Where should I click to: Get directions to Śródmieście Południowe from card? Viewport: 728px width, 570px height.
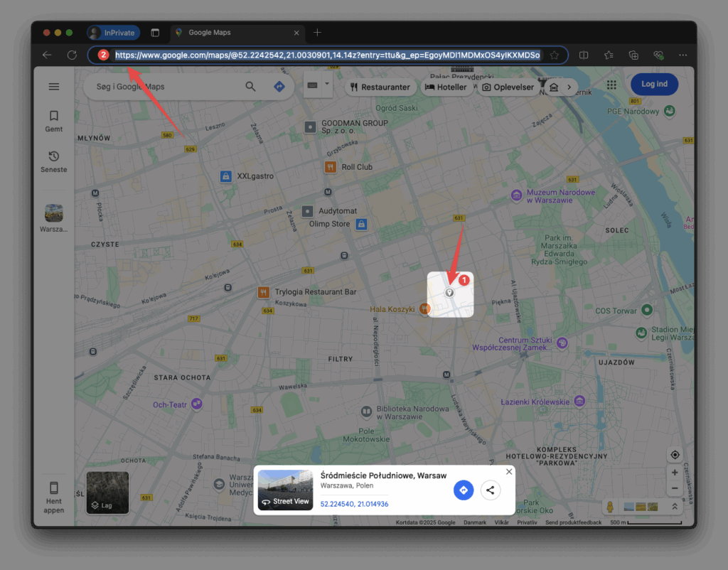pyautogui.click(x=464, y=490)
